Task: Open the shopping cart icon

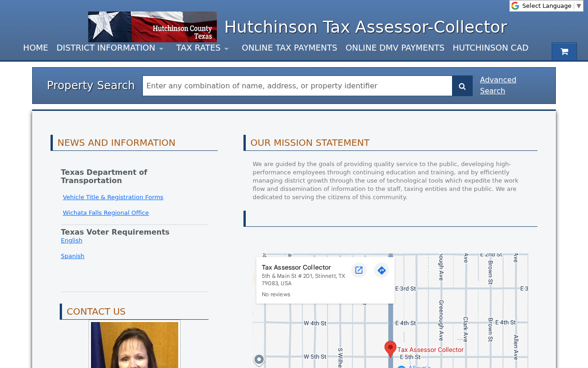Action: (x=564, y=52)
